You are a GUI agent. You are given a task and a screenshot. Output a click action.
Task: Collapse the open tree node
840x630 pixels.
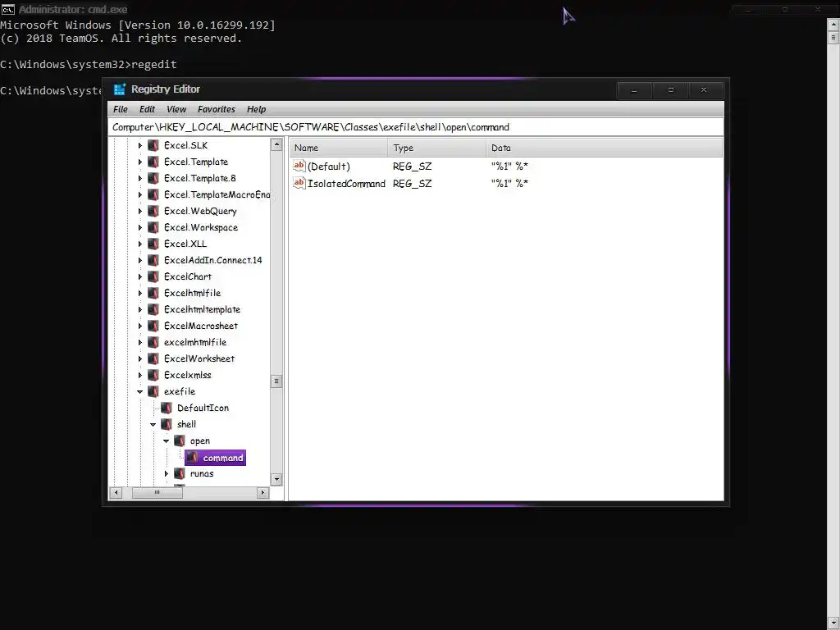(166, 441)
